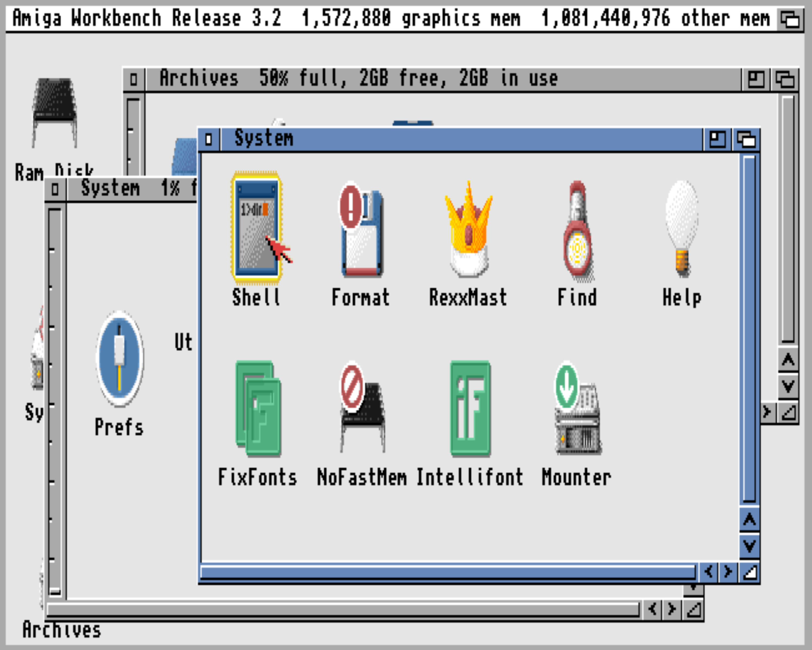Click the Workbench screen depth gadget

click(x=790, y=19)
